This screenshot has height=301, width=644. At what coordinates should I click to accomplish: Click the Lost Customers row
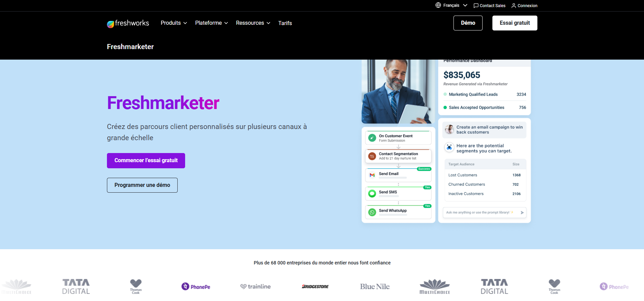pos(485,175)
